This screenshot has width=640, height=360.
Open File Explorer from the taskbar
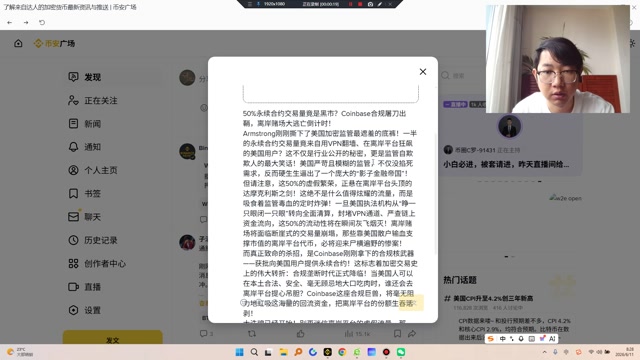(x=284, y=352)
